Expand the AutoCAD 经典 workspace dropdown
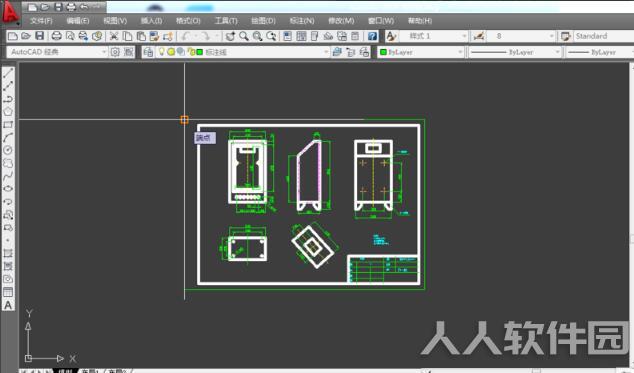 pos(57,52)
